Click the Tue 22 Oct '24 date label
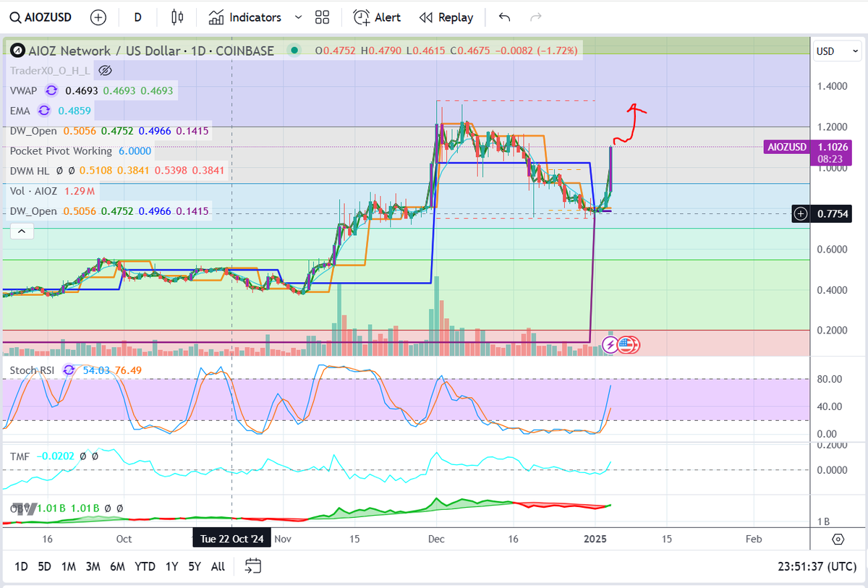This screenshot has height=588, width=868. tap(231, 539)
